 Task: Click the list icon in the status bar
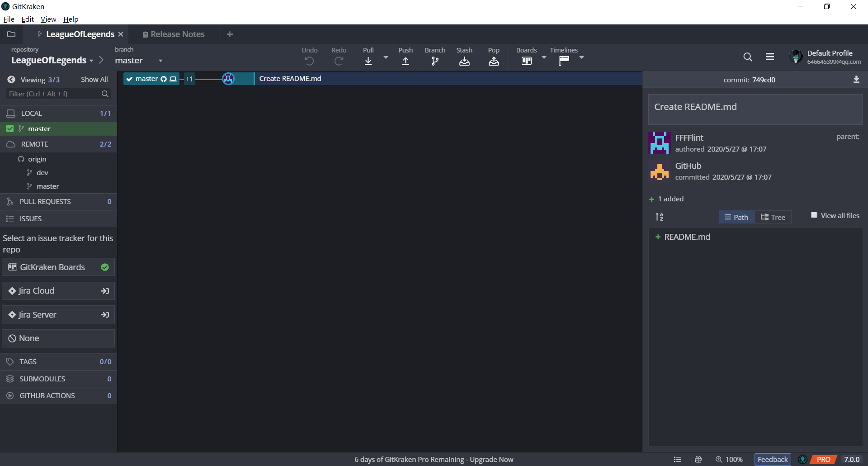(677, 460)
